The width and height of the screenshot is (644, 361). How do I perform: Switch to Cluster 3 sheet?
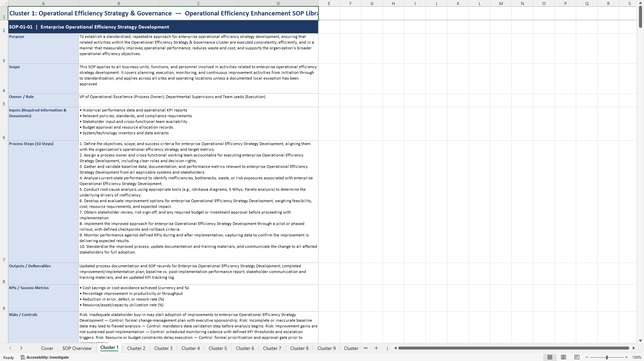point(163,348)
